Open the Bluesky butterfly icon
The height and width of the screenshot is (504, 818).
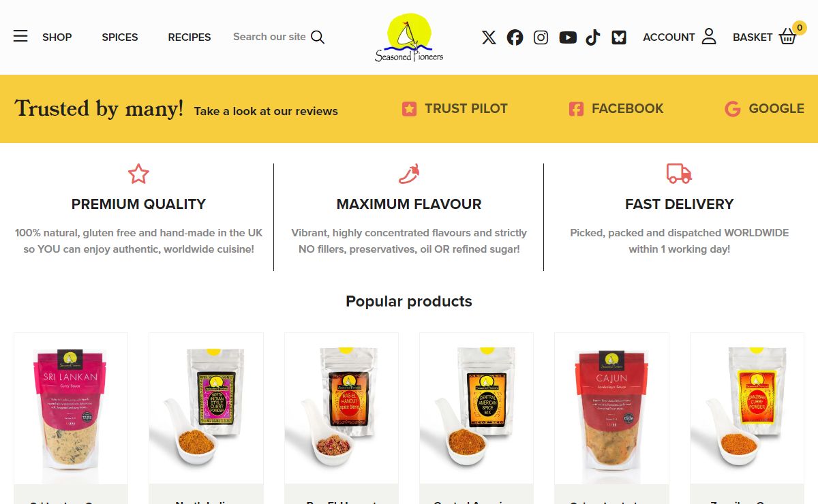[x=619, y=37]
